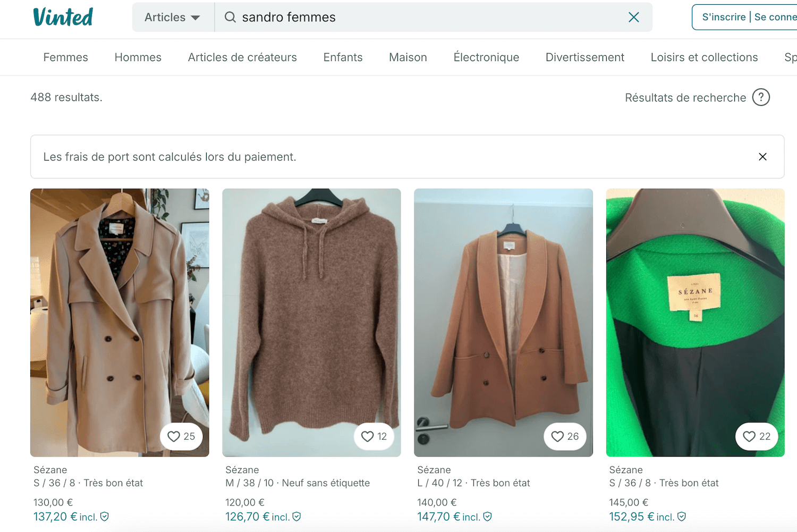Open the Articles category dropdown

click(165, 17)
